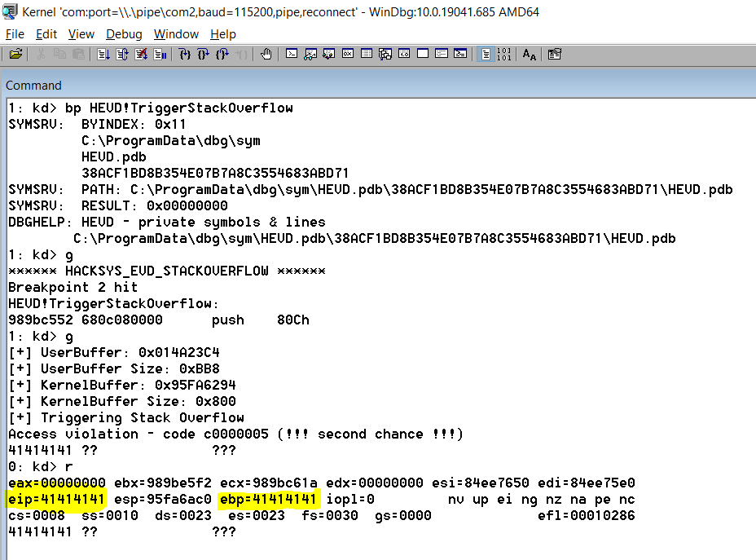Viewport: 756px width, 560px height.
Task: Open the Debug menu
Action: pos(124,34)
